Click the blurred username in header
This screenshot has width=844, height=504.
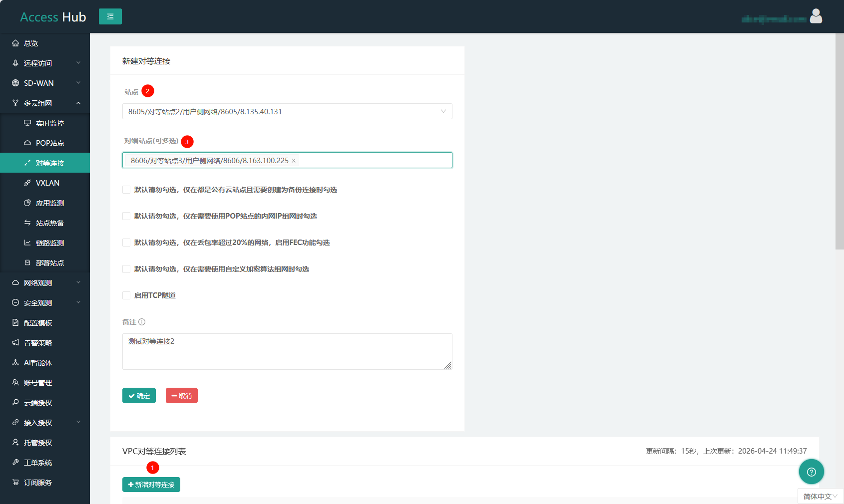[774, 19]
